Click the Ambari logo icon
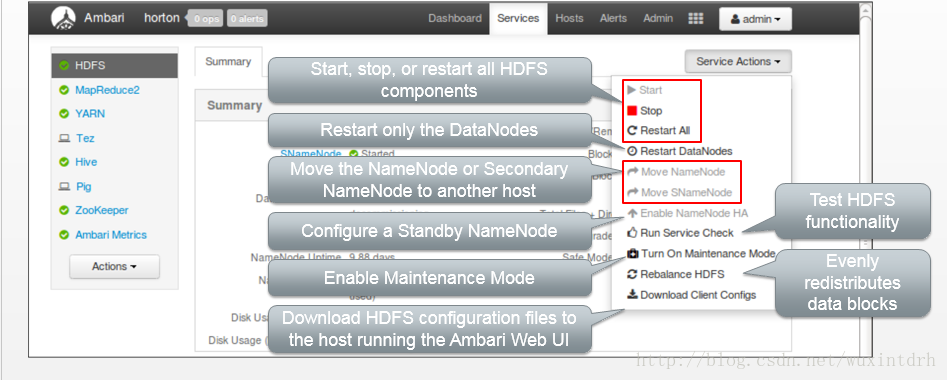This screenshot has width=947, height=380. pyautogui.click(x=64, y=18)
